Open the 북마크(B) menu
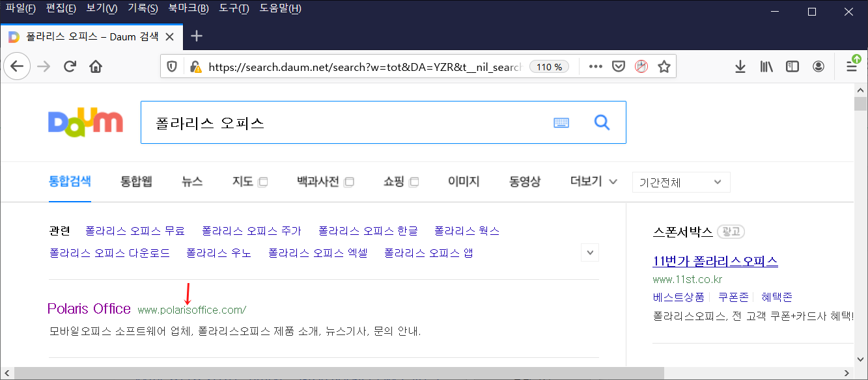868x380 pixels. (x=188, y=8)
